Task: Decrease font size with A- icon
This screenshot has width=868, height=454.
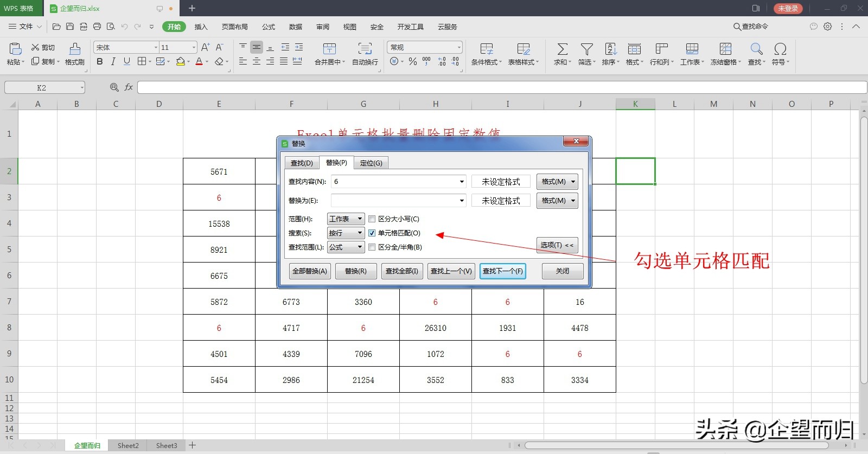Action: 219,47
